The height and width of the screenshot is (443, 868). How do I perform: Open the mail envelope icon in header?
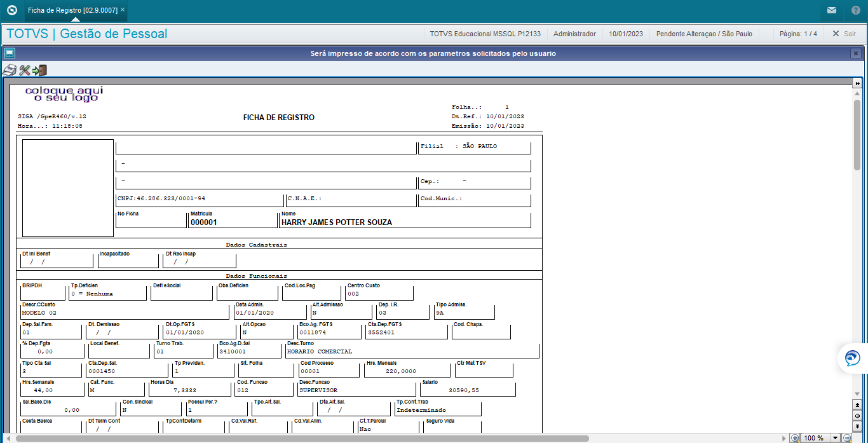832,10
